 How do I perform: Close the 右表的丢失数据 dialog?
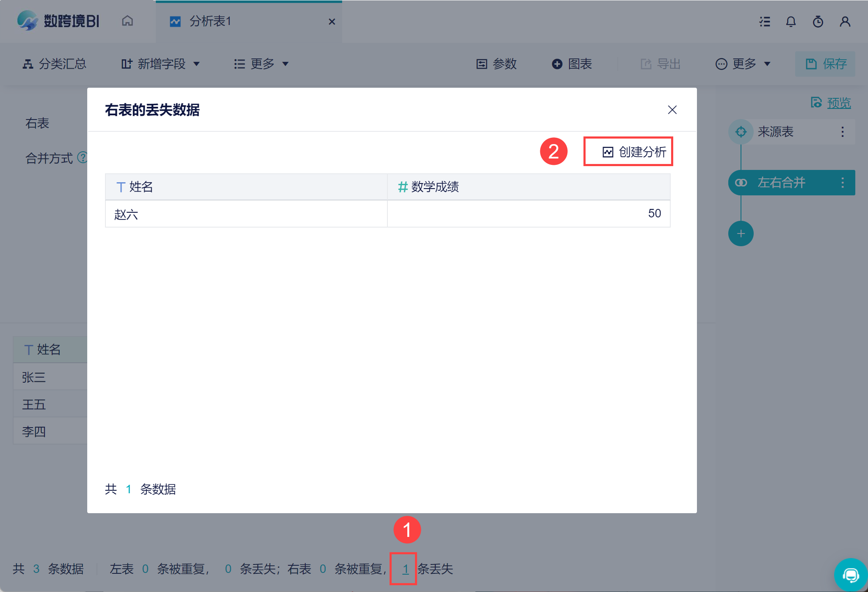672,110
